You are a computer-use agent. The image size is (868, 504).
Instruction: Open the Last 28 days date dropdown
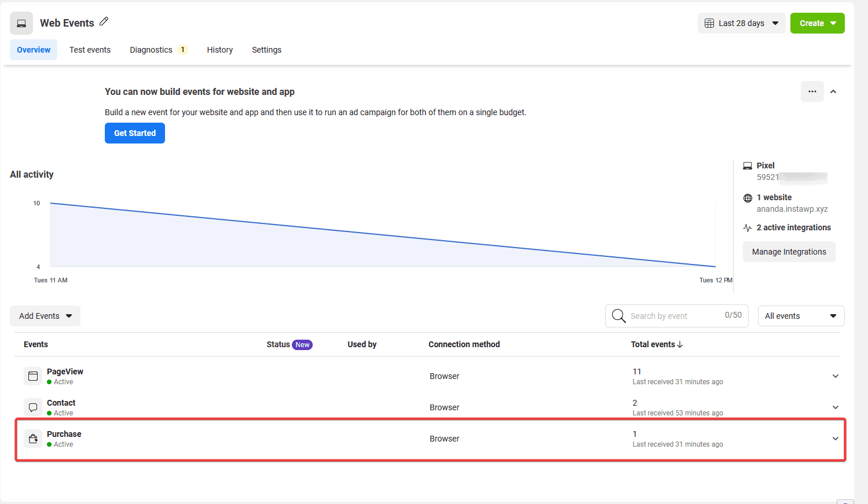741,23
